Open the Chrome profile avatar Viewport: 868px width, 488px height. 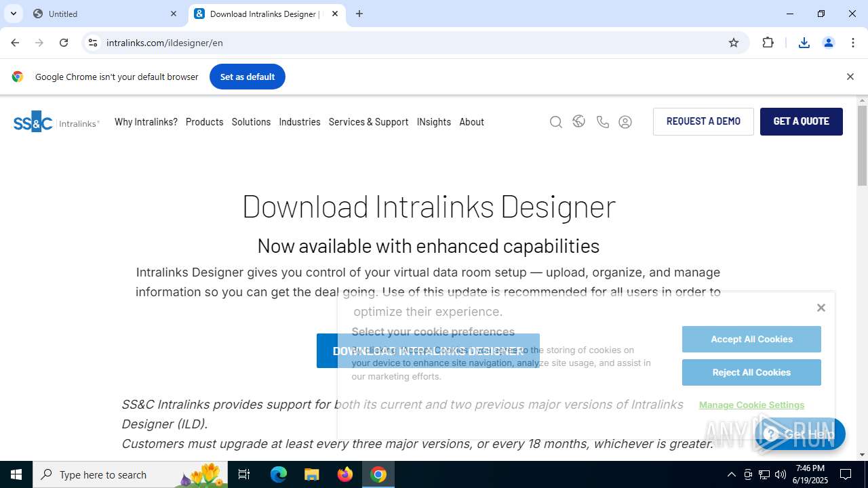click(x=829, y=43)
